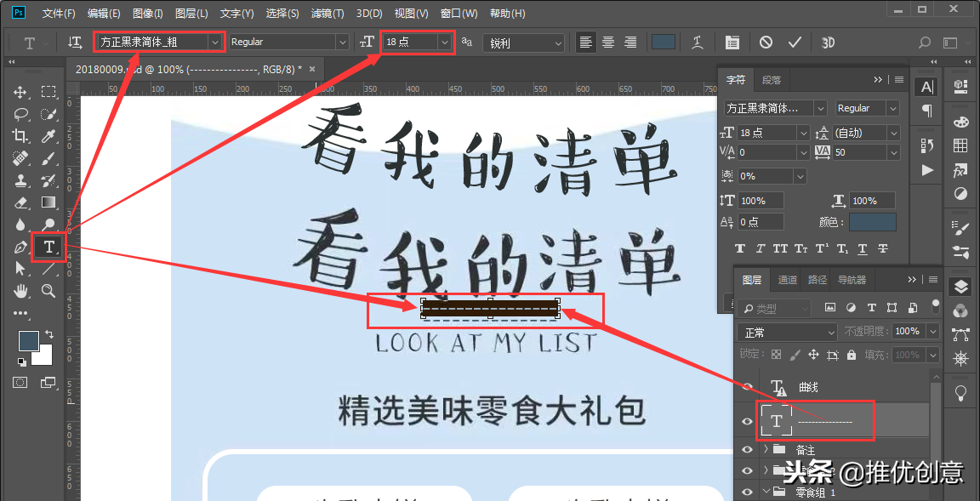Select the Crop tool

(x=20, y=136)
